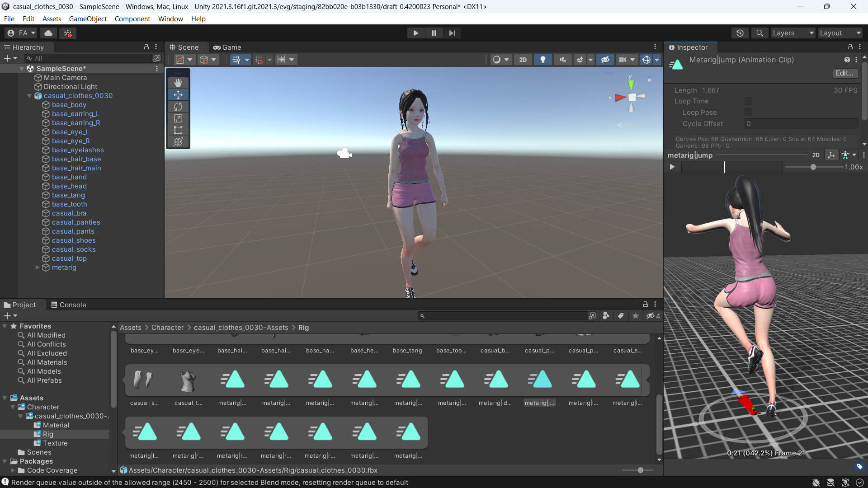Search by label icon in Project panel

[621, 316]
